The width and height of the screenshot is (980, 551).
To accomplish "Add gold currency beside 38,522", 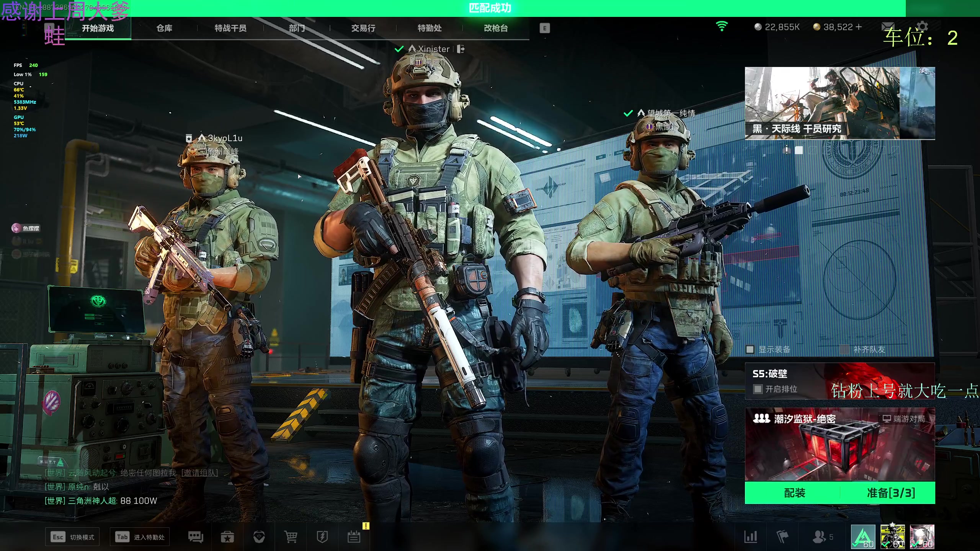I will point(859,27).
